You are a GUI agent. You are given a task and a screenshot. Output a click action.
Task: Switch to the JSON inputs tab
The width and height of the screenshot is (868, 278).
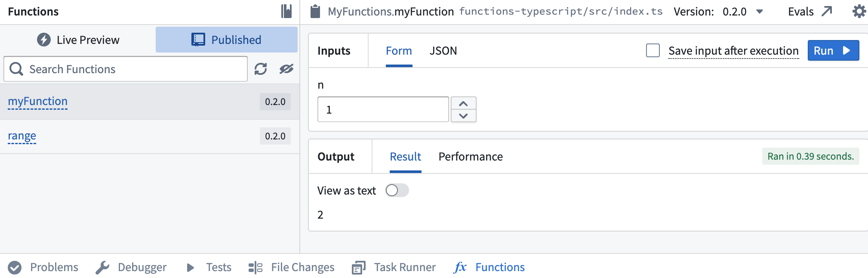(x=443, y=51)
